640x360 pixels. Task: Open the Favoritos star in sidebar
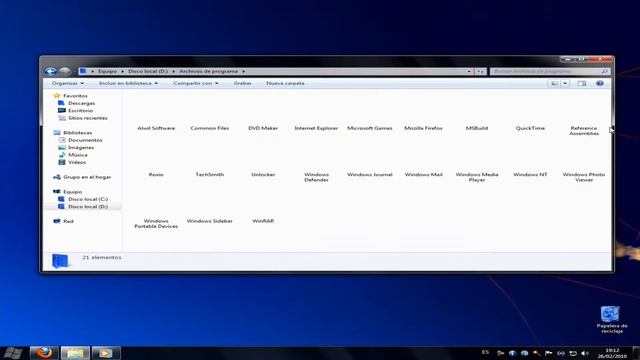coord(57,96)
